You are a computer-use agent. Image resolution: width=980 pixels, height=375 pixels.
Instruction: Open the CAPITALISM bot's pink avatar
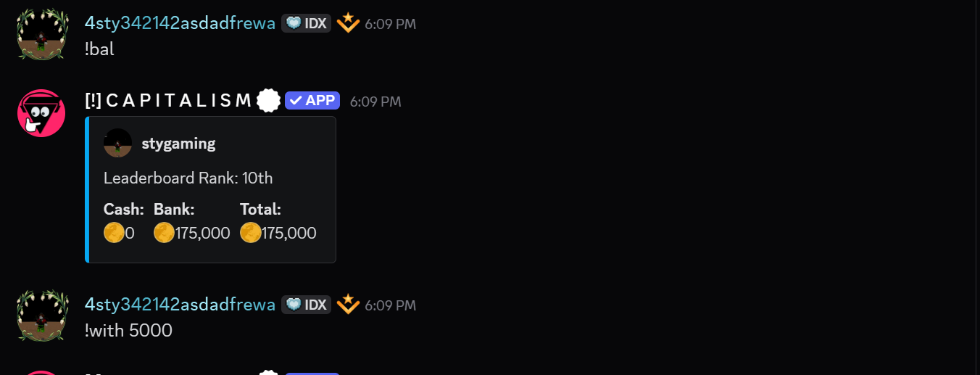(42, 113)
